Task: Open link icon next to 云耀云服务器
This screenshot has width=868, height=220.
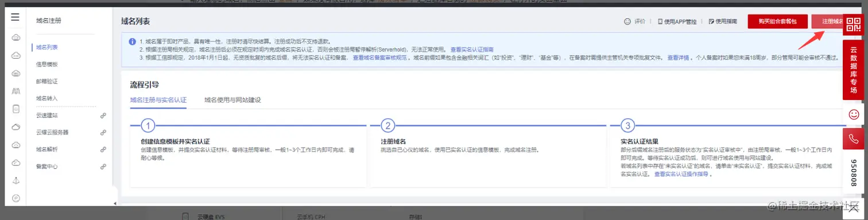Action: 103,132
